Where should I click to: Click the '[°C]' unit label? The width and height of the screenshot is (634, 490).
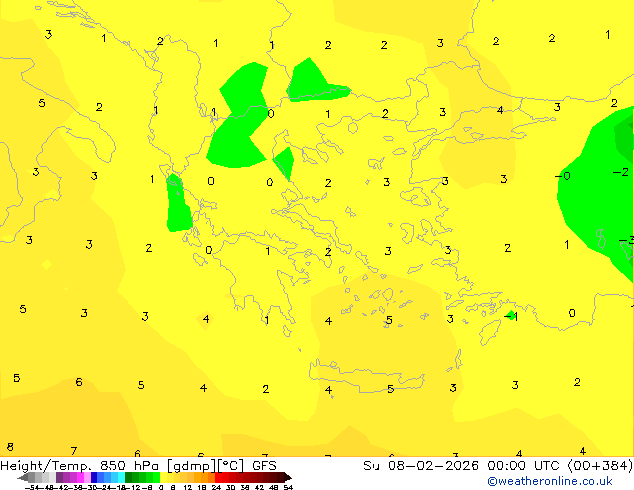230,466
